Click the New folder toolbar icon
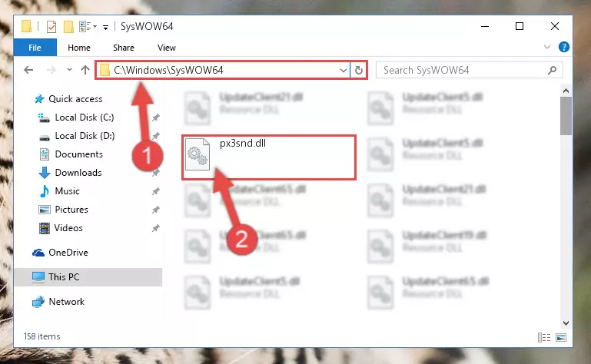591x364 pixels. pyautogui.click(x=68, y=27)
